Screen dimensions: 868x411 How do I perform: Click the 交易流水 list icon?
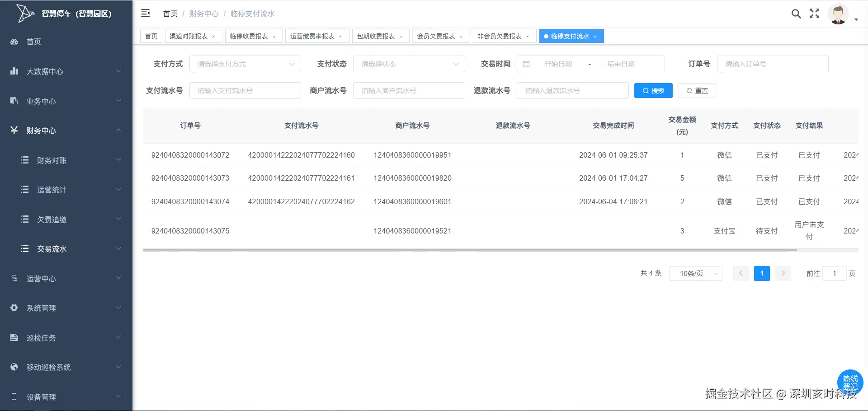tap(25, 248)
